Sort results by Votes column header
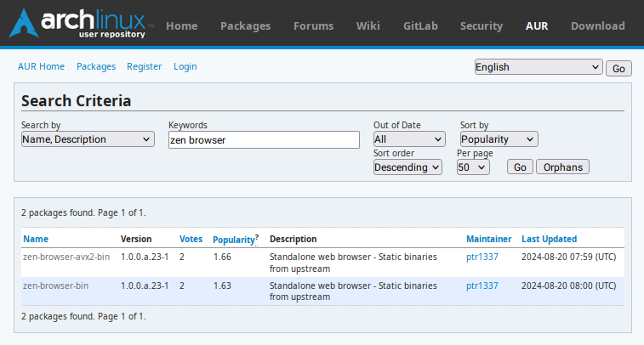 (x=191, y=239)
